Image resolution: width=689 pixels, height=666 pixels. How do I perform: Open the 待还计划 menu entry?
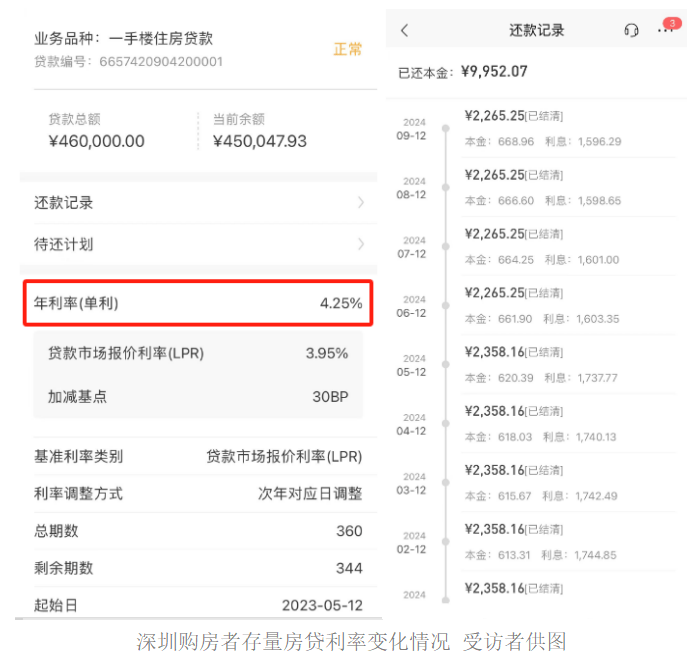[x=64, y=244]
